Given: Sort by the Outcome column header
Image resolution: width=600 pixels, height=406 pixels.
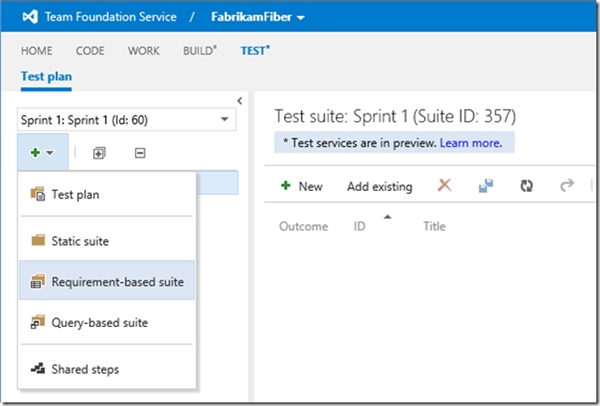Looking at the screenshot, I should click(x=303, y=227).
